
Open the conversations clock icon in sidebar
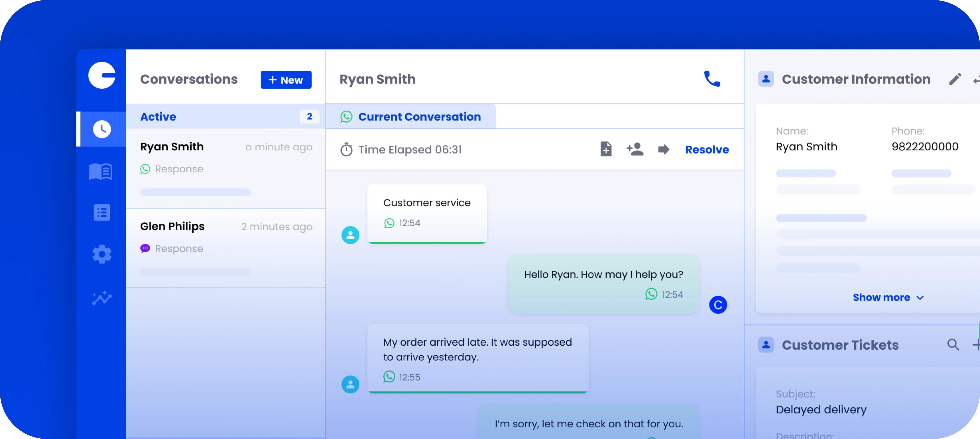coord(102,129)
